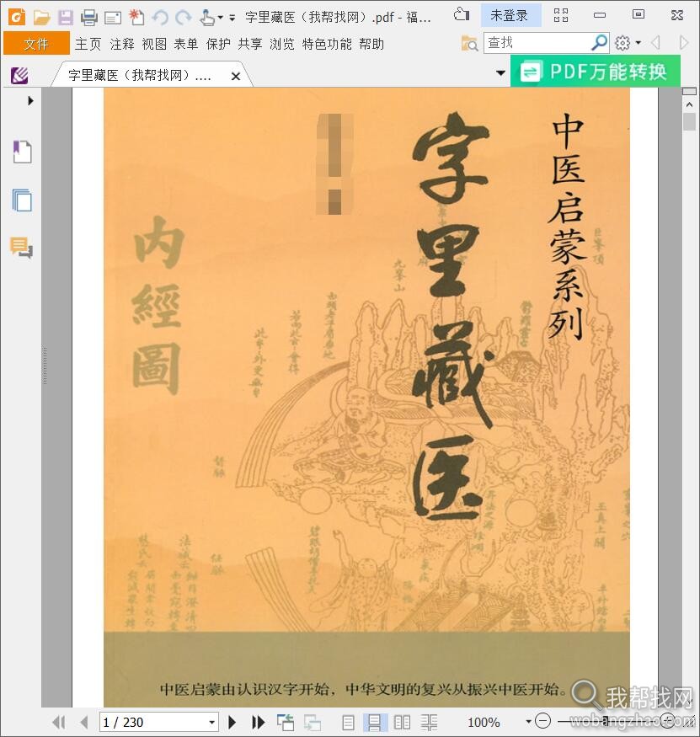Click the zoom slider handle
Screen dimensions: 700x737
click(x=606, y=720)
